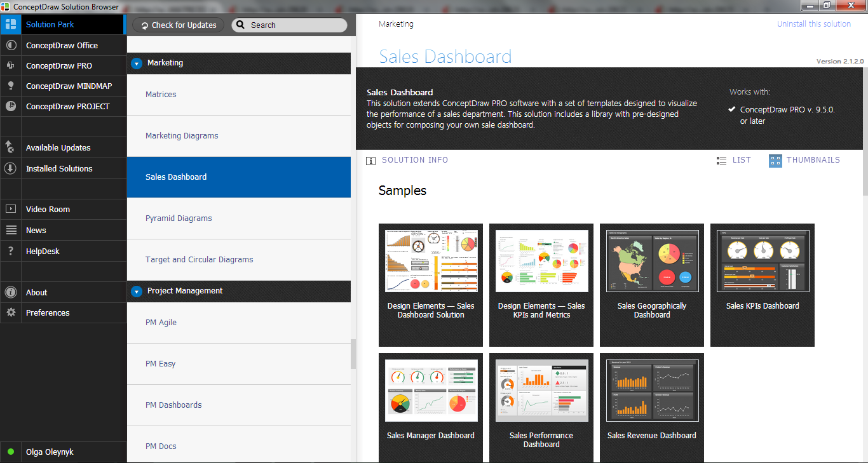Click the ConceptDraw PROJECT pie icon

10,106
